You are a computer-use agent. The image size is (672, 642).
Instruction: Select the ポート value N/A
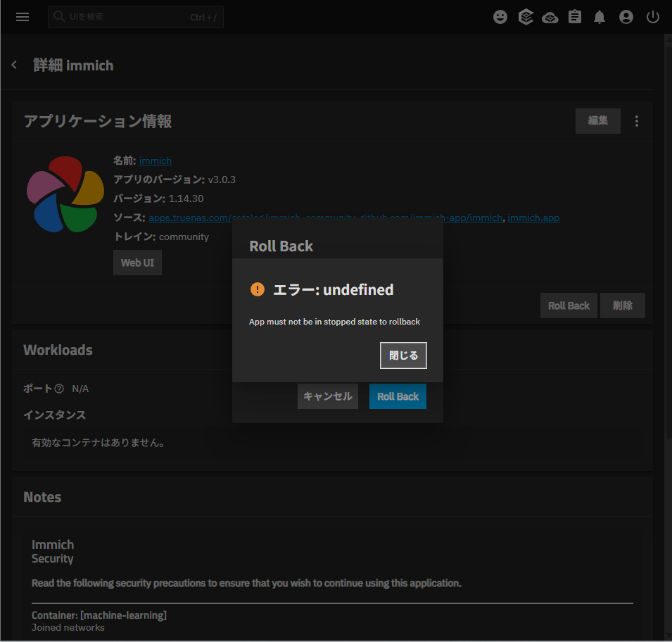click(x=80, y=389)
